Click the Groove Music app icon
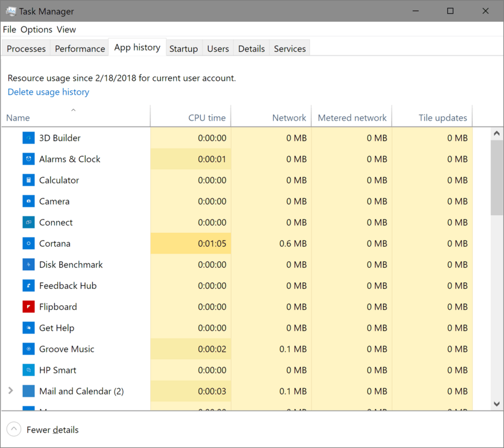This screenshot has width=504, height=448. 28,349
